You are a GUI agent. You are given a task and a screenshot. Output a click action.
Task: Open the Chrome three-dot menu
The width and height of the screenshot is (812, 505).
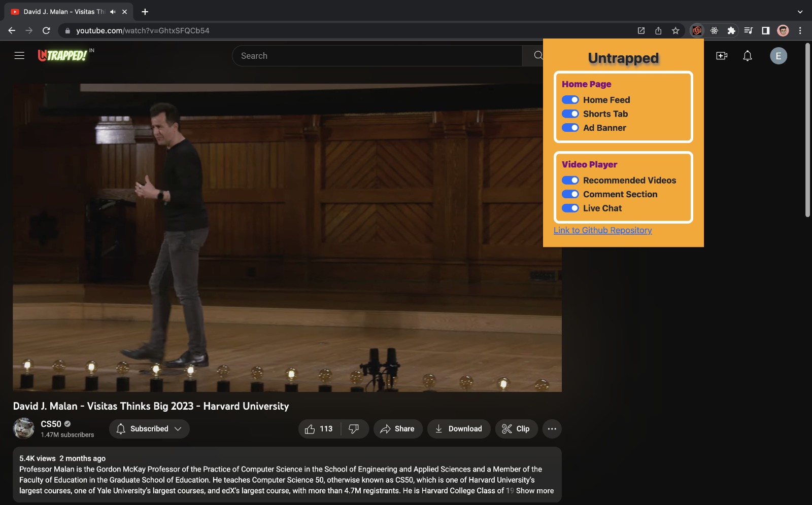point(800,30)
